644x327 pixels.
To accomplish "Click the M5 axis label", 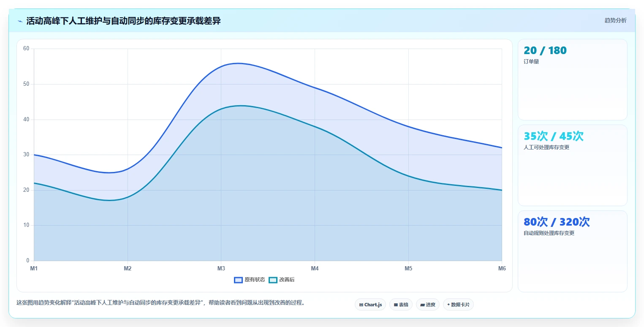I will click(x=408, y=268).
